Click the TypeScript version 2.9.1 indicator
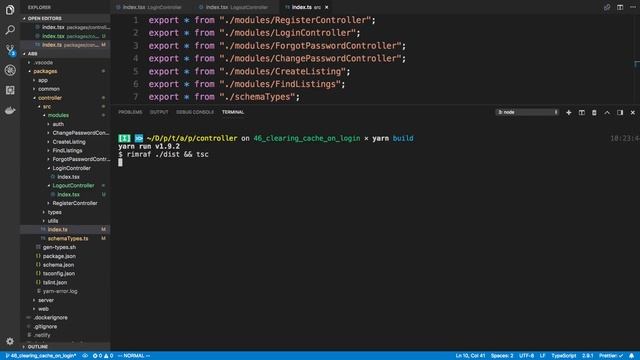Viewport: 640px width, 360px height. pyautogui.click(x=588, y=356)
